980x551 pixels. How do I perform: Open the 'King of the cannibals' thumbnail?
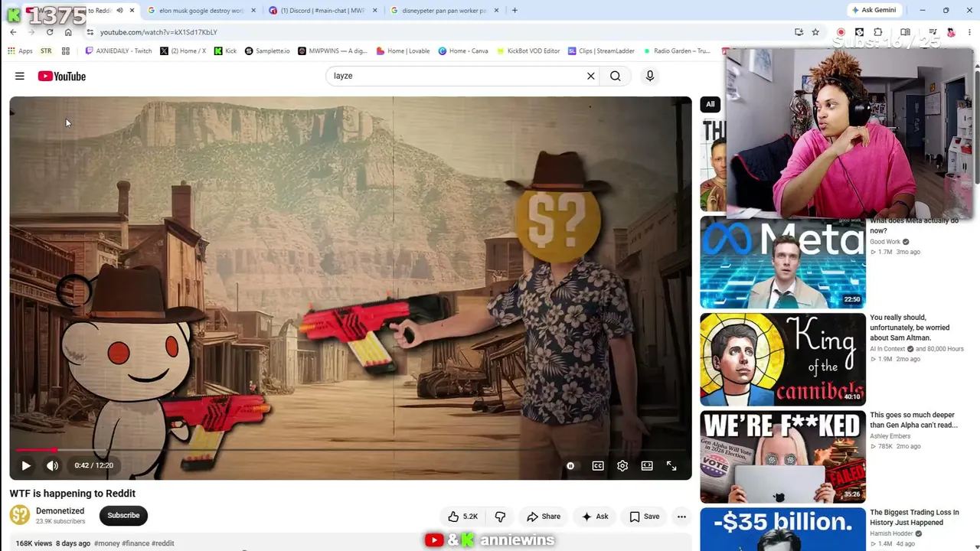tap(782, 359)
